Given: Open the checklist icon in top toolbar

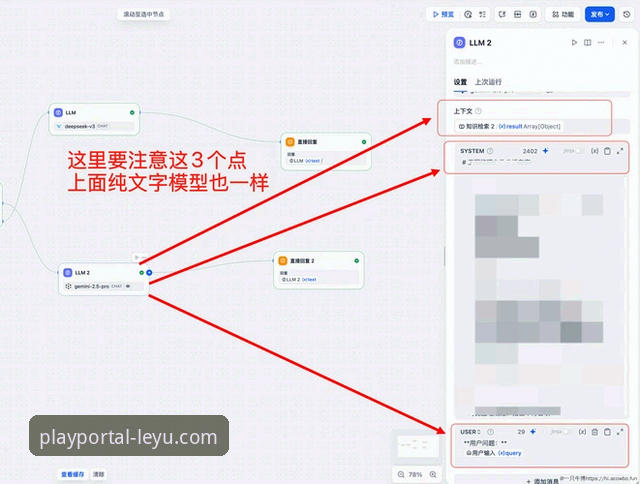Looking at the screenshot, I should [482, 14].
